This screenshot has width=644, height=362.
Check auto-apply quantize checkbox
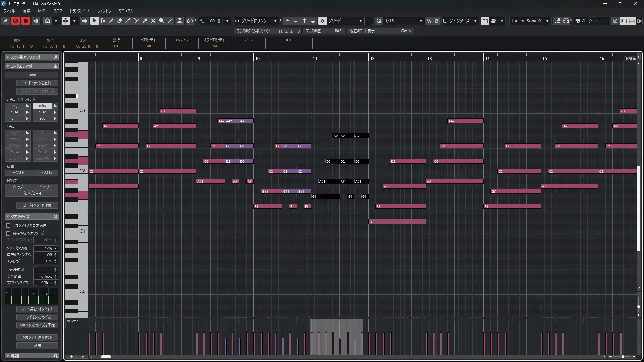(8, 225)
